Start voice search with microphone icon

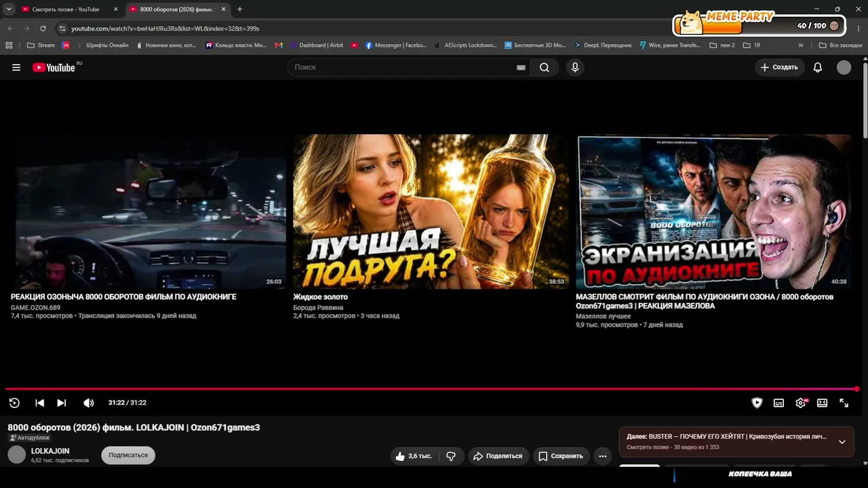[x=575, y=67]
